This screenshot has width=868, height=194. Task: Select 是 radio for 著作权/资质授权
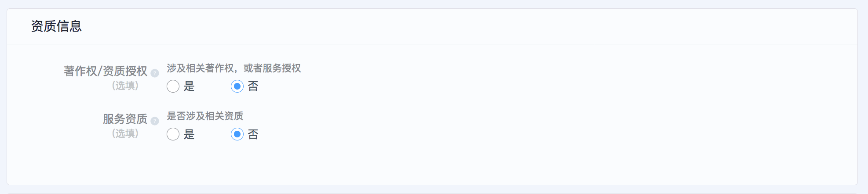pyautogui.click(x=173, y=86)
